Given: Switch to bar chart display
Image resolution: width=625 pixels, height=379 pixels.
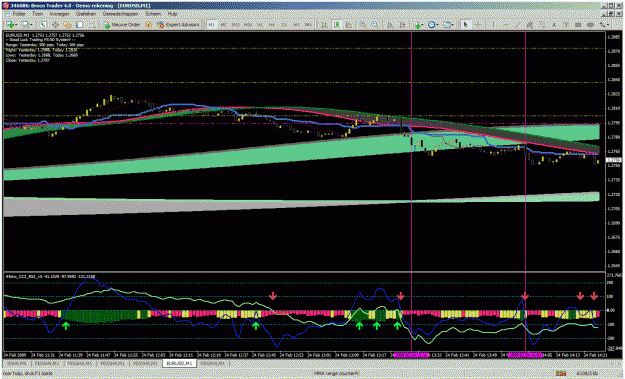Looking at the screenshot, I should coord(324,25).
